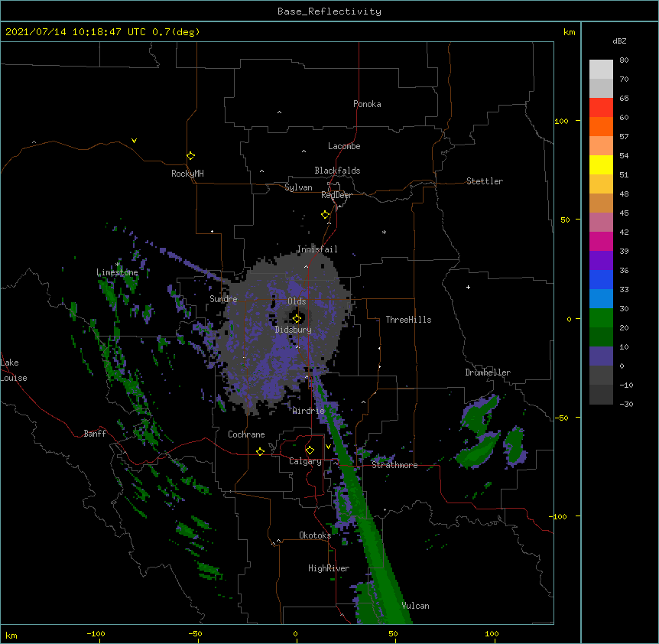The width and height of the screenshot is (659, 644).
Task: Click the Banff town label
Action: 95,434
